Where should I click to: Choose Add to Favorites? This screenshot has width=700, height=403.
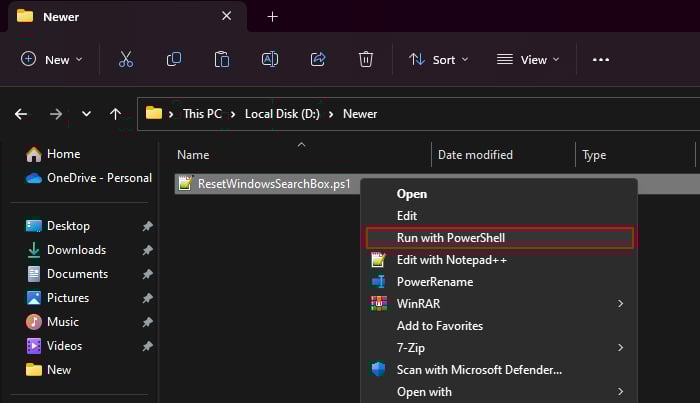point(499,326)
